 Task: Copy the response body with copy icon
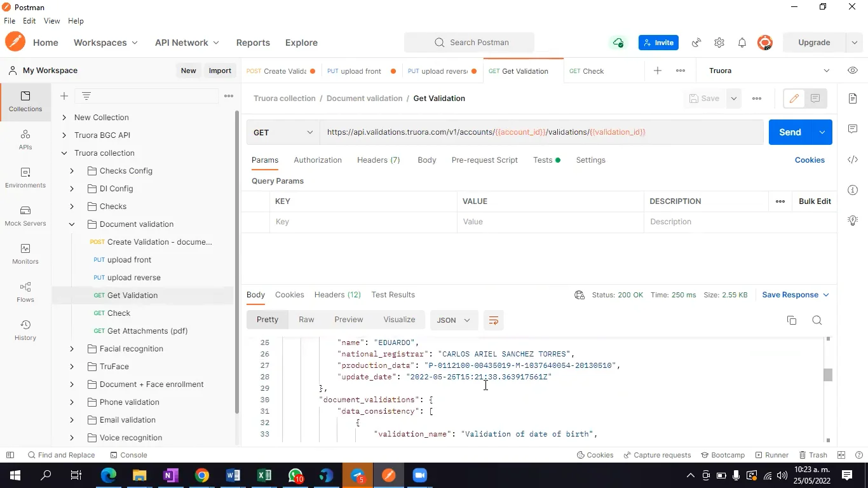[x=792, y=320]
